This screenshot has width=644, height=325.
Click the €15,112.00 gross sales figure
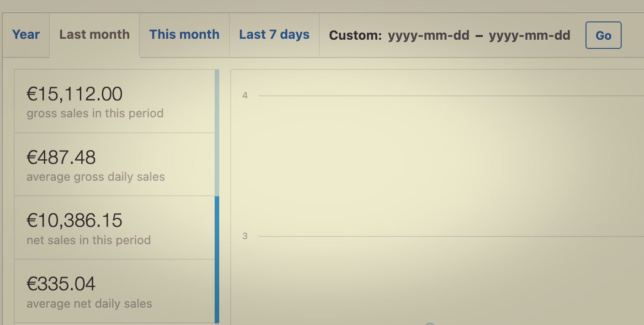click(74, 94)
